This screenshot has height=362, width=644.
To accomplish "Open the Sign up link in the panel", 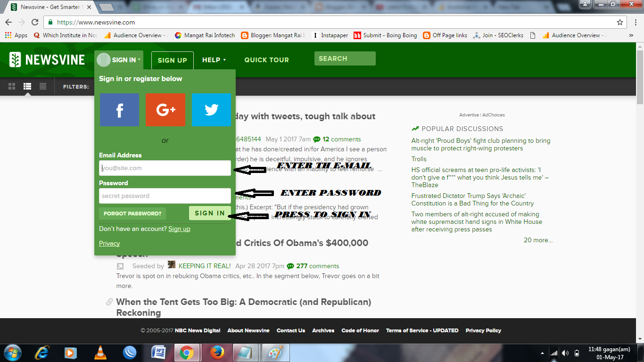I will [x=179, y=229].
